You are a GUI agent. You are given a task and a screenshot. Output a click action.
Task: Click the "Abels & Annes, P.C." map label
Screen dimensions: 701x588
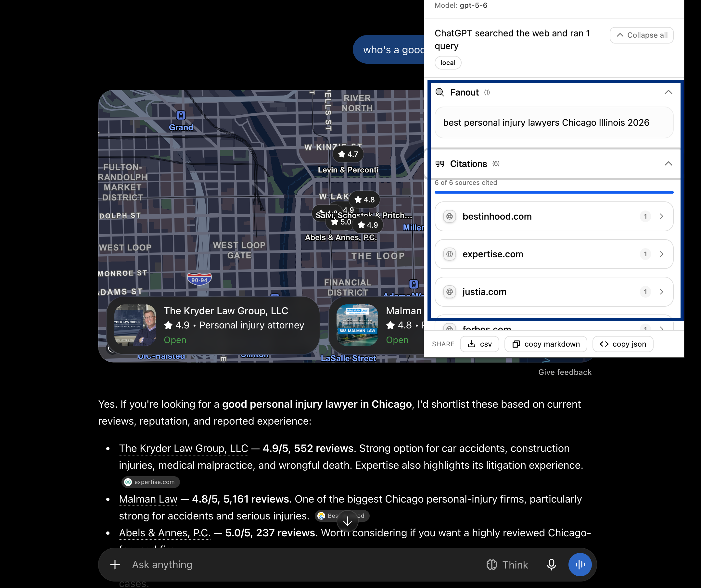pyautogui.click(x=341, y=237)
